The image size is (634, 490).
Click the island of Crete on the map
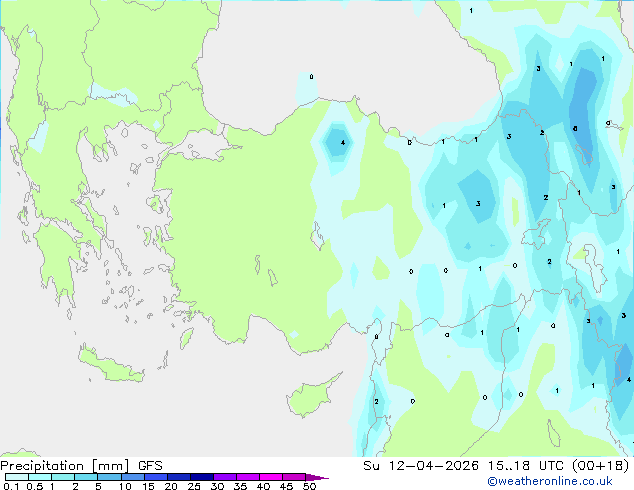pos(110,365)
